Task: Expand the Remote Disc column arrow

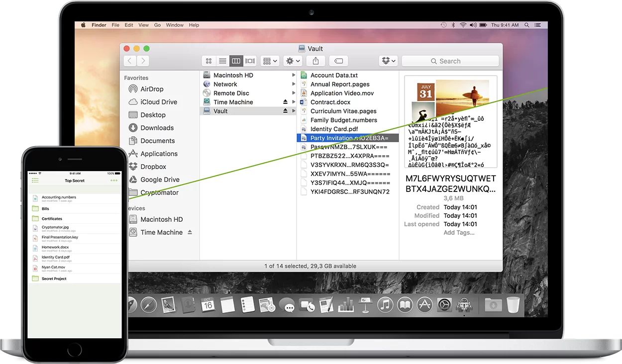Action: point(294,93)
